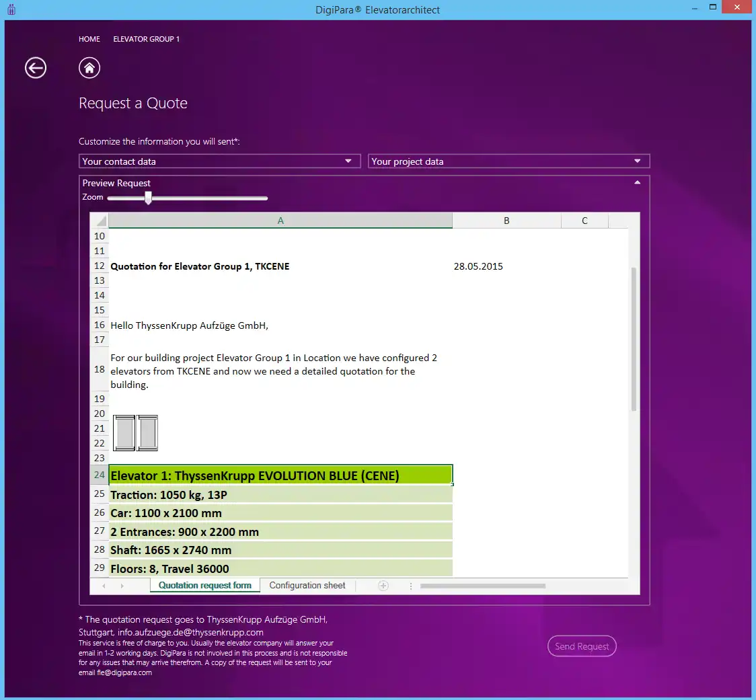Go to HOME in the breadcrumb
This screenshot has height=700, width=756.
click(x=89, y=39)
